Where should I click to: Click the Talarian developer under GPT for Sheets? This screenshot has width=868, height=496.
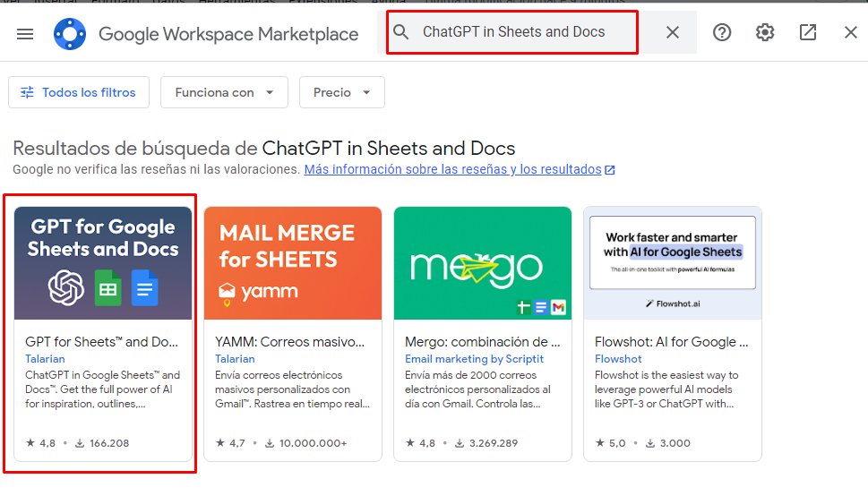(x=45, y=359)
